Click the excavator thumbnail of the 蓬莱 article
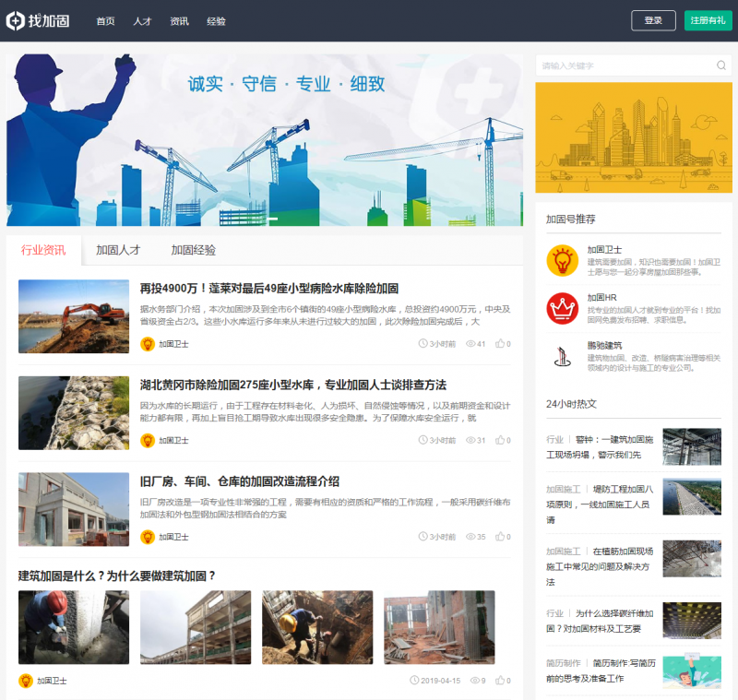Image resolution: width=738 pixels, height=700 pixels. tap(74, 316)
